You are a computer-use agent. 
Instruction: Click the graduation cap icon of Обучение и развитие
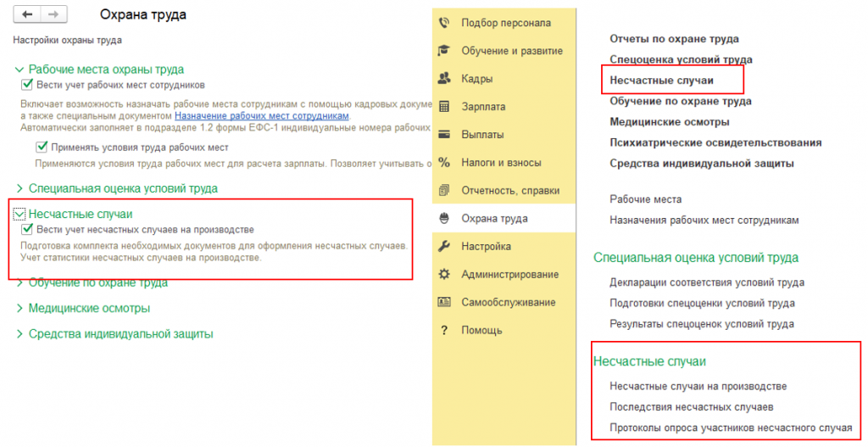pyautogui.click(x=444, y=50)
